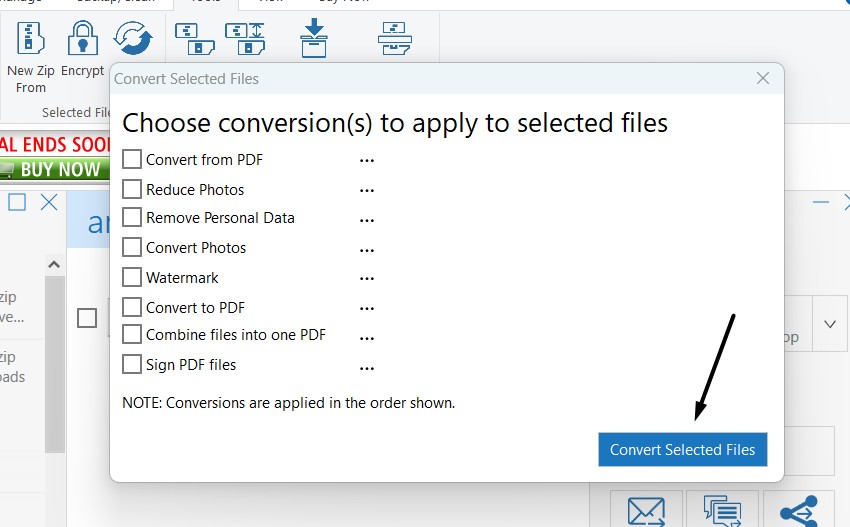
Task: Open options dots for Sign PDF files
Action: click(x=367, y=367)
